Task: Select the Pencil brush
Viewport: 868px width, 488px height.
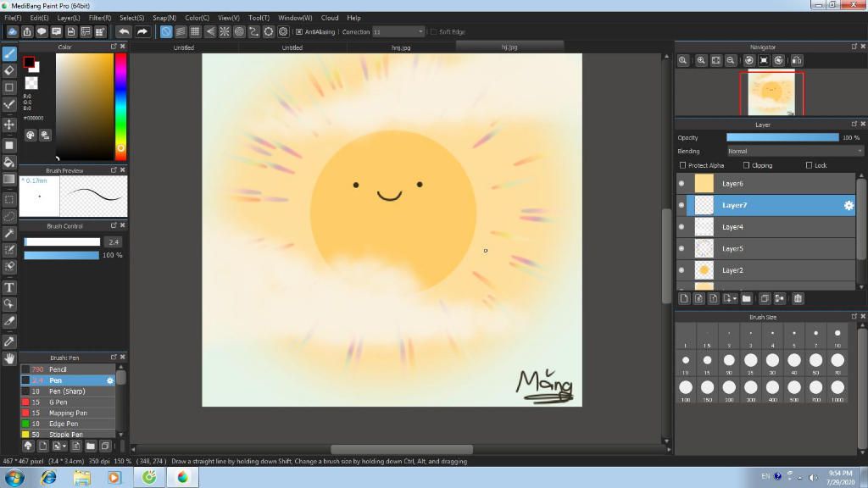Action: tap(68, 369)
